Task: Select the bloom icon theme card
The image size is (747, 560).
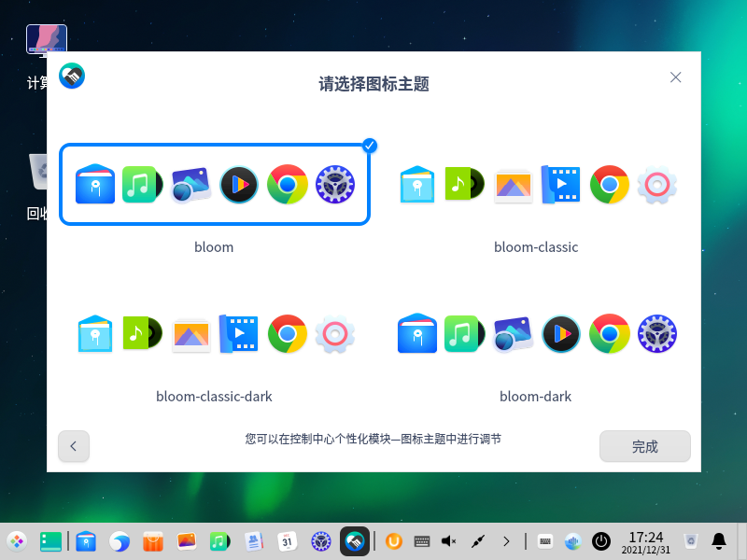Action: coord(215,184)
